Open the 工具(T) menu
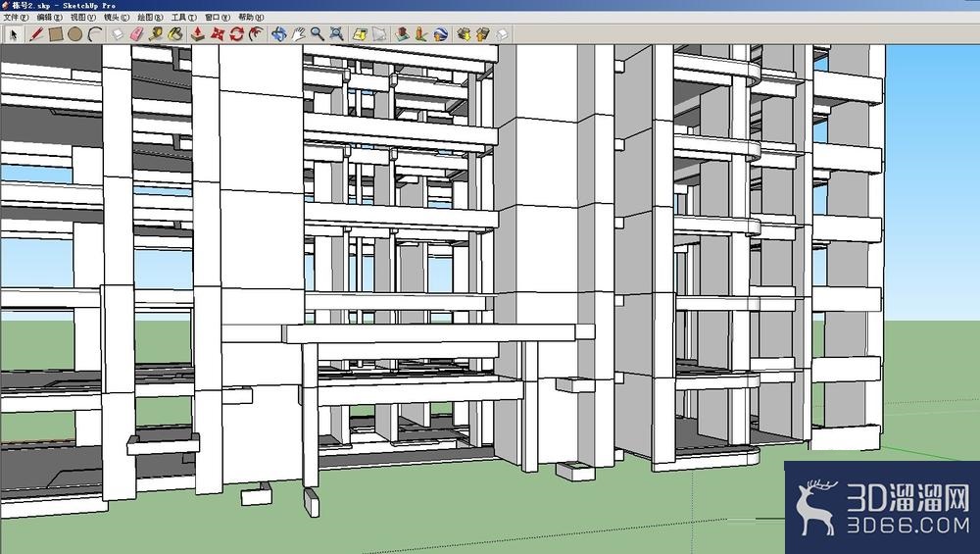Viewport: 980px width, 554px height. click(184, 18)
